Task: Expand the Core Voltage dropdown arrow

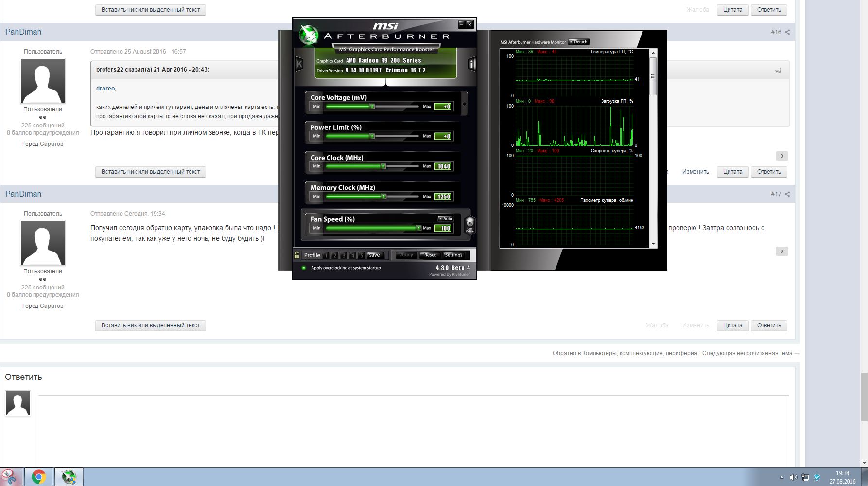Action: click(464, 104)
